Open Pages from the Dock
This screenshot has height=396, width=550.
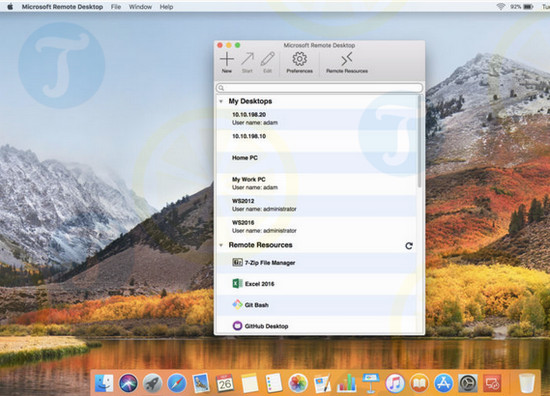click(x=322, y=383)
